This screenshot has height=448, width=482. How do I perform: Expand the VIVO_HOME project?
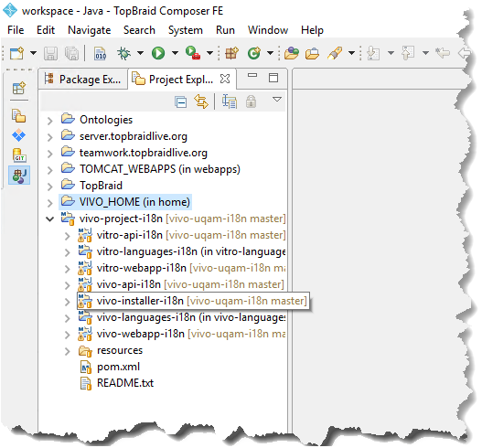click(x=49, y=203)
